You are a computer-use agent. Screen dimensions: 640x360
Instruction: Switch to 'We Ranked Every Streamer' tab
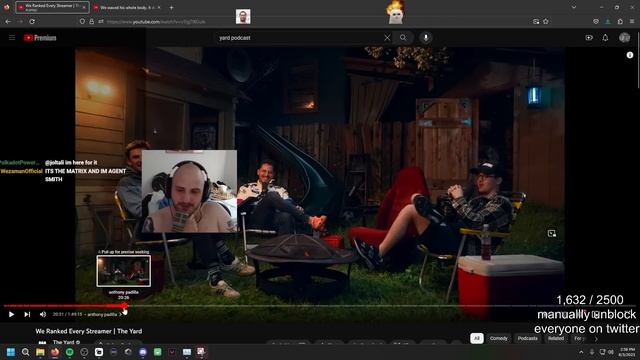(52, 7)
